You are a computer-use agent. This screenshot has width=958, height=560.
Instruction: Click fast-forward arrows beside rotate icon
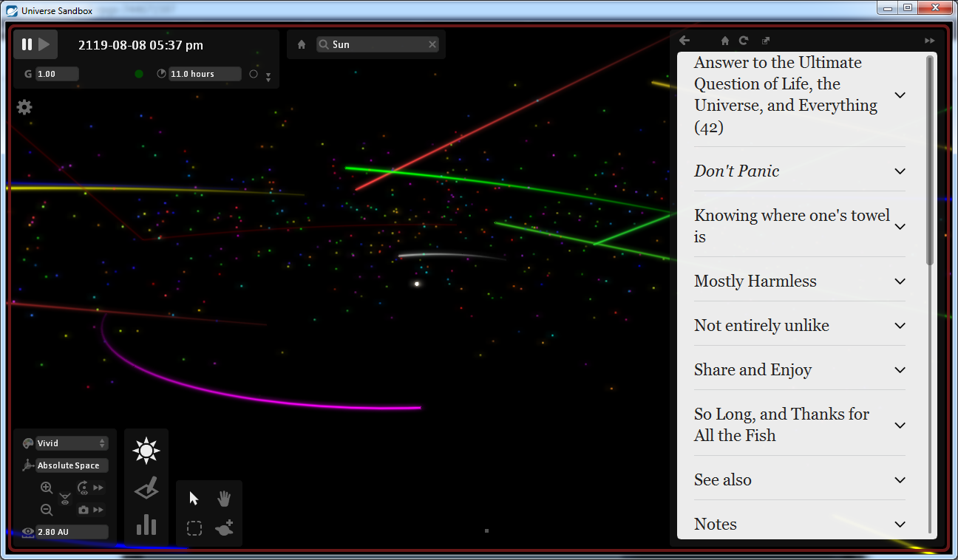(98, 488)
